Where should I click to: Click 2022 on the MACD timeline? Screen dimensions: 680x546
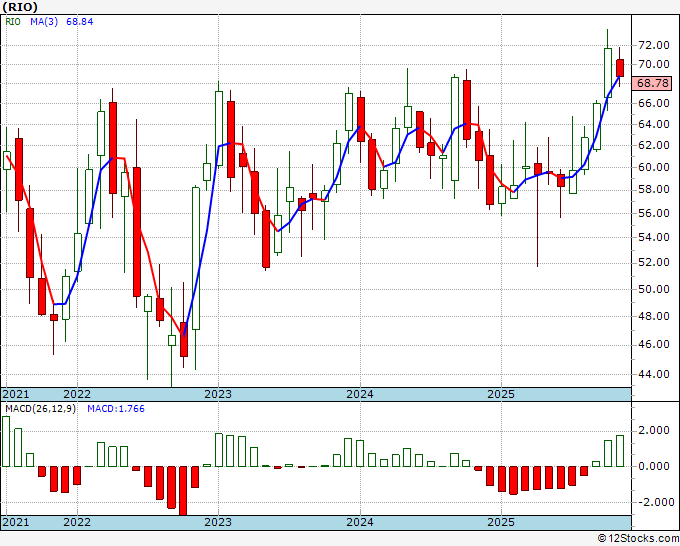click(x=77, y=522)
